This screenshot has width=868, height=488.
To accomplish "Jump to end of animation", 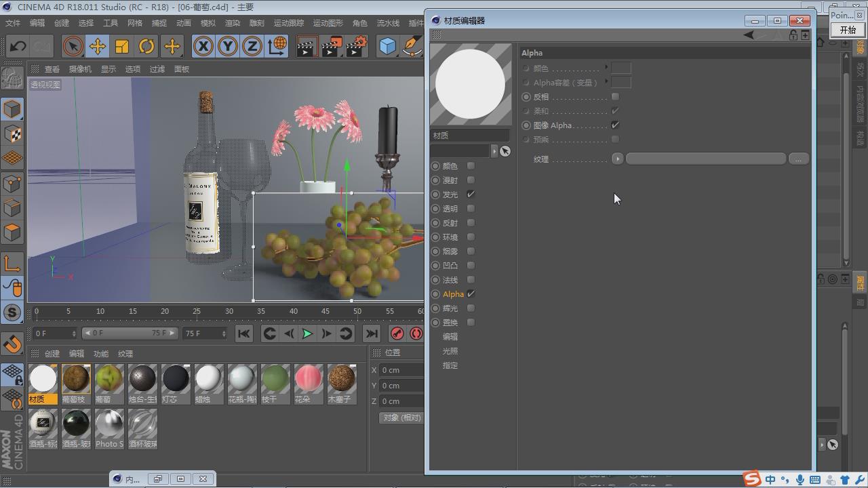I will [x=371, y=333].
